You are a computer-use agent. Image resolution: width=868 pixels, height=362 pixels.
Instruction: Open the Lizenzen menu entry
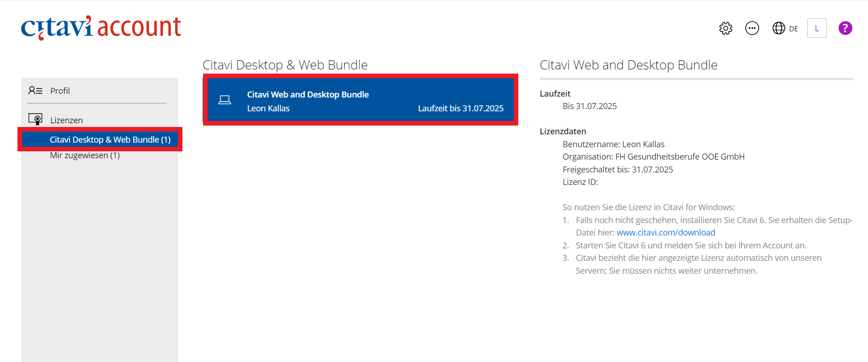67,121
